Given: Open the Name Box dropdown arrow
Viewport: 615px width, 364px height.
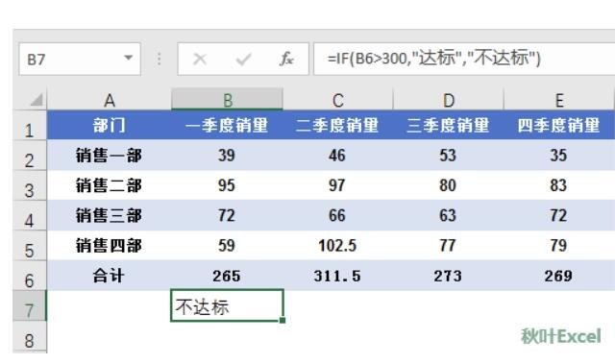Looking at the screenshot, I should (128, 58).
